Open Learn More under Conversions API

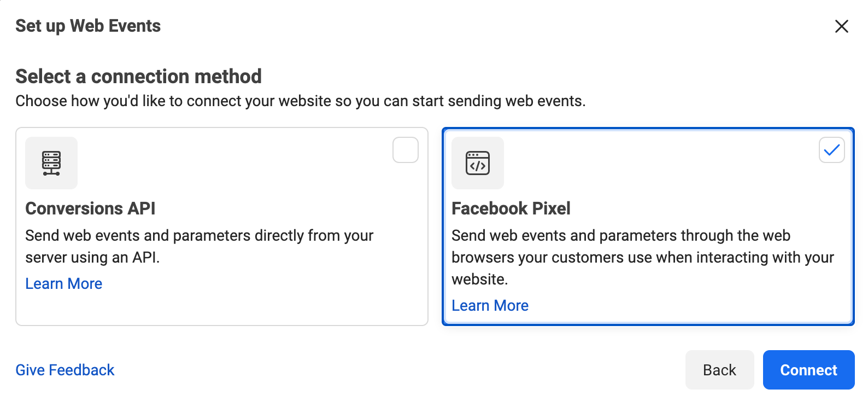pyautogui.click(x=64, y=283)
